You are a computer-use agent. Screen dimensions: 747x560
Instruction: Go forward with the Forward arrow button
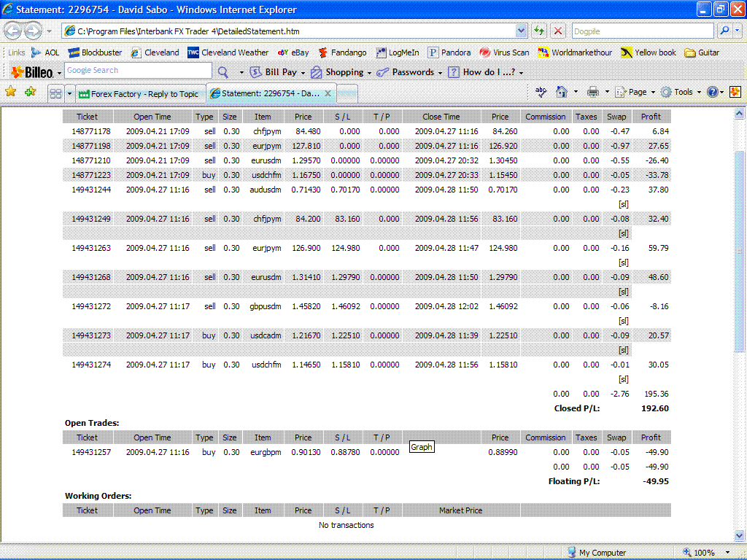[33, 31]
